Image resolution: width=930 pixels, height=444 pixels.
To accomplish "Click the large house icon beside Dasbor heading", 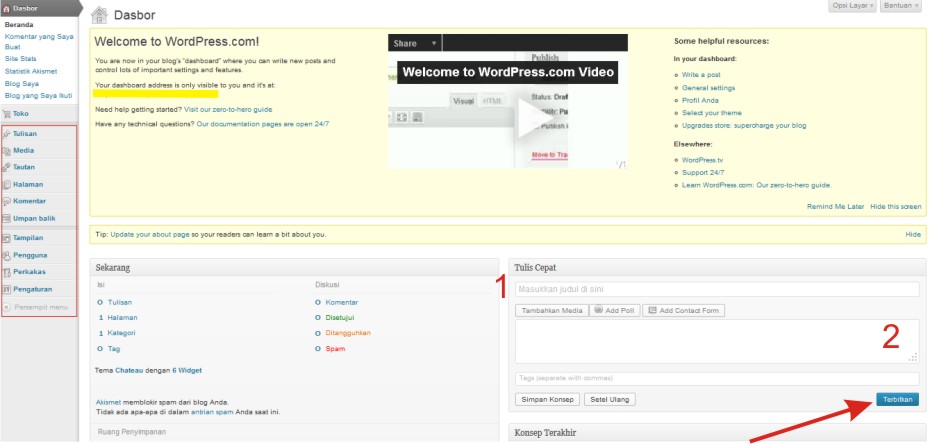I will (x=100, y=15).
